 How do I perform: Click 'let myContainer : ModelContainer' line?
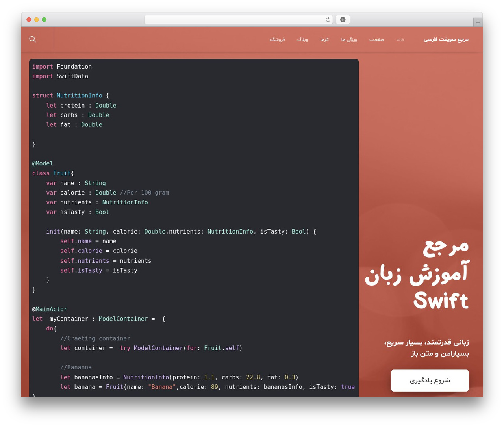tap(99, 319)
